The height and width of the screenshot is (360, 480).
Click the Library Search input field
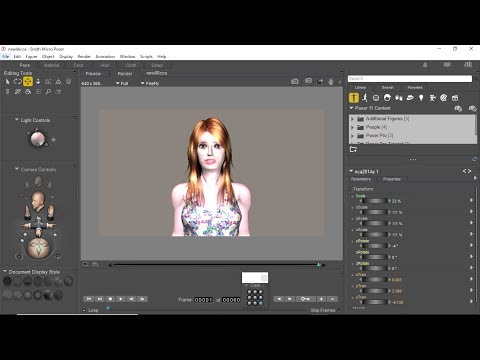[x=410, y=79]
